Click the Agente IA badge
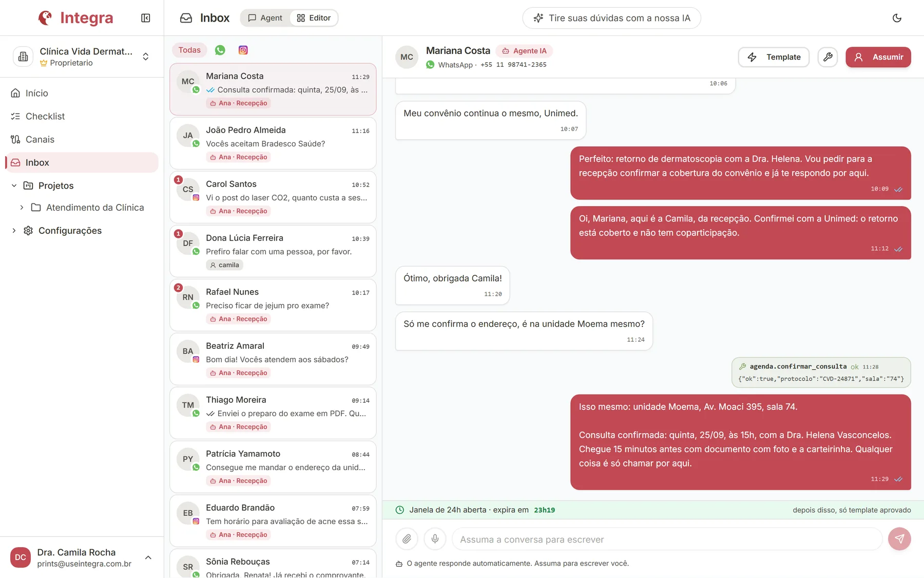The height and width of the screenshot is (578, 924). point(524,51)
